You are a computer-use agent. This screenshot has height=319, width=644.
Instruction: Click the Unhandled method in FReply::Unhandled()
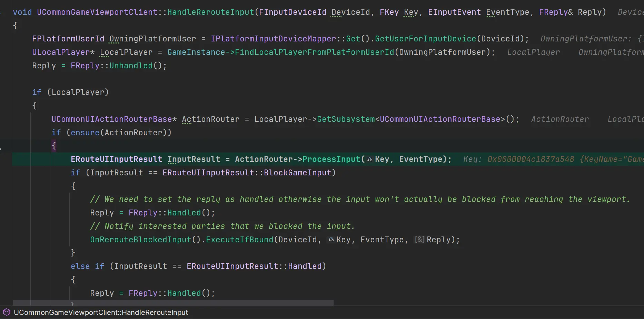tap(131, 66)
